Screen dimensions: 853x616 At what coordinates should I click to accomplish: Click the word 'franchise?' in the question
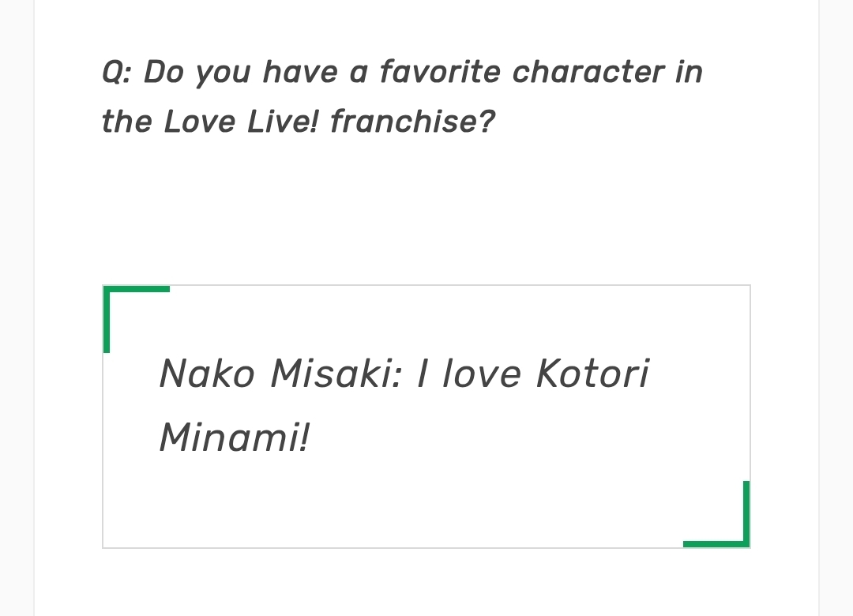coord(412,122)
